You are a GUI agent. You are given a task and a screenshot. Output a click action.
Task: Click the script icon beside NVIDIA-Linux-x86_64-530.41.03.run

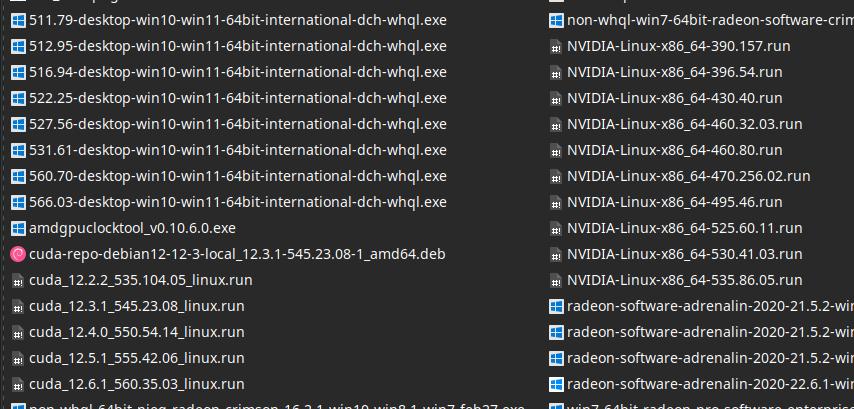click(x=556, y=254)
